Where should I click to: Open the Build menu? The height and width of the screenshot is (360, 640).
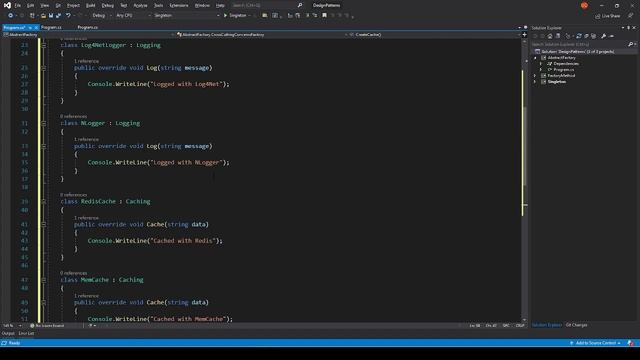click(x=91, y=5)
